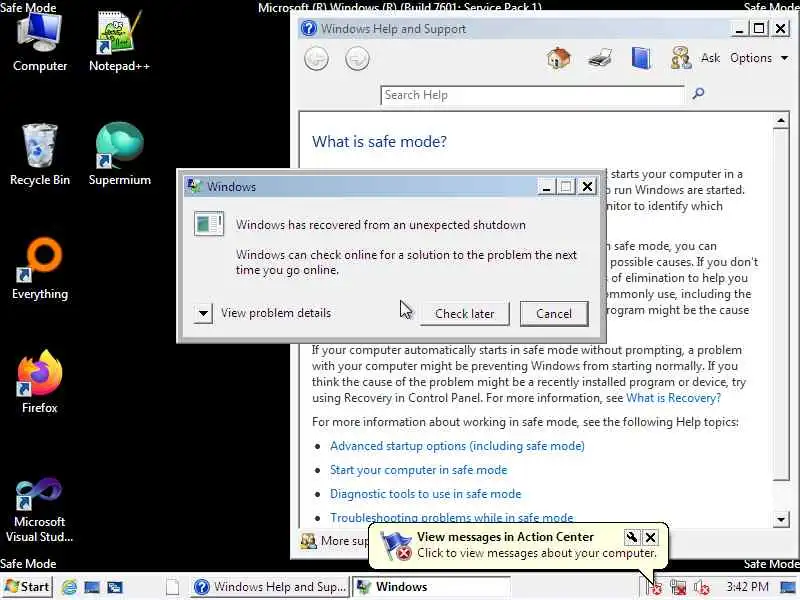Expand View problem details
800x600 pixels.
[203, 313]
